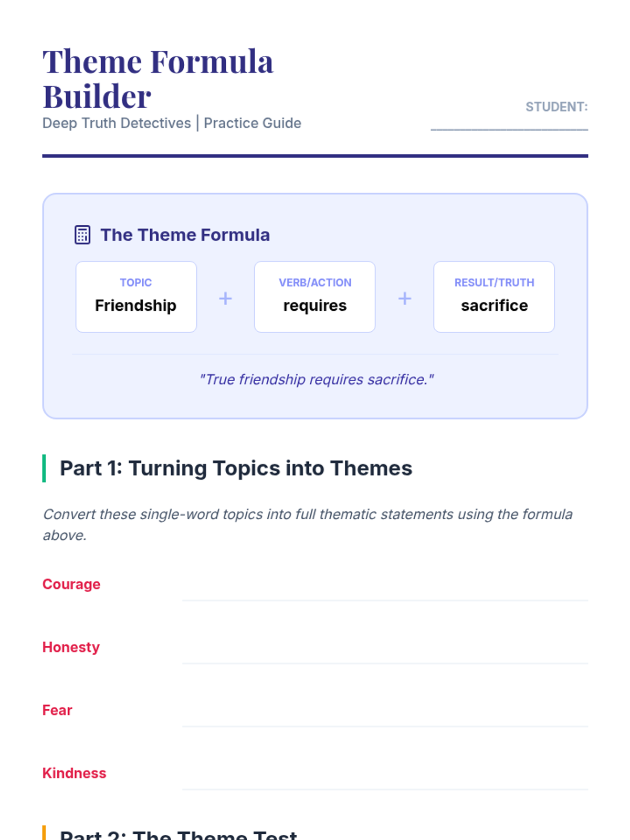Click the Fear topic label

[x=57, y=710]
